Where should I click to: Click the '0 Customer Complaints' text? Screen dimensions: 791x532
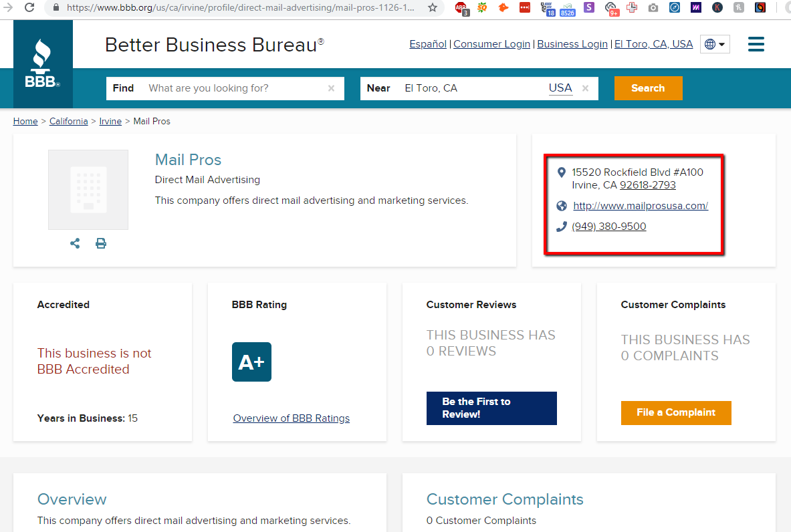(x=481, y=521)
